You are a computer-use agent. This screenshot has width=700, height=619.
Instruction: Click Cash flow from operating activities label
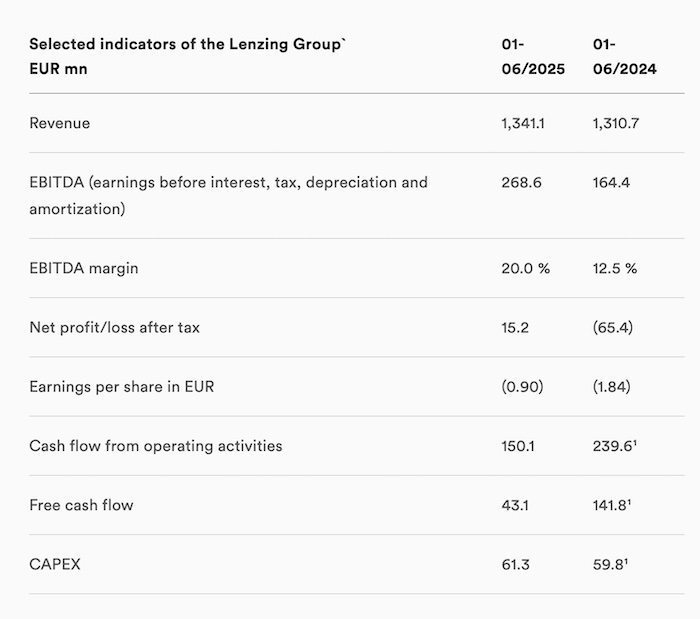pos(155,446)
